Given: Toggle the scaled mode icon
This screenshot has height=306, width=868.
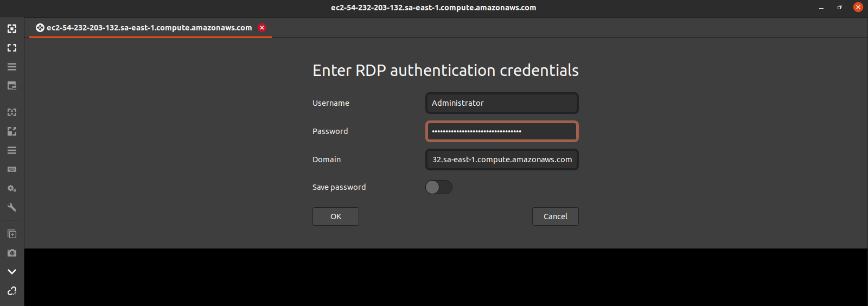Looking at the screenshot, I should coord(12,131).
